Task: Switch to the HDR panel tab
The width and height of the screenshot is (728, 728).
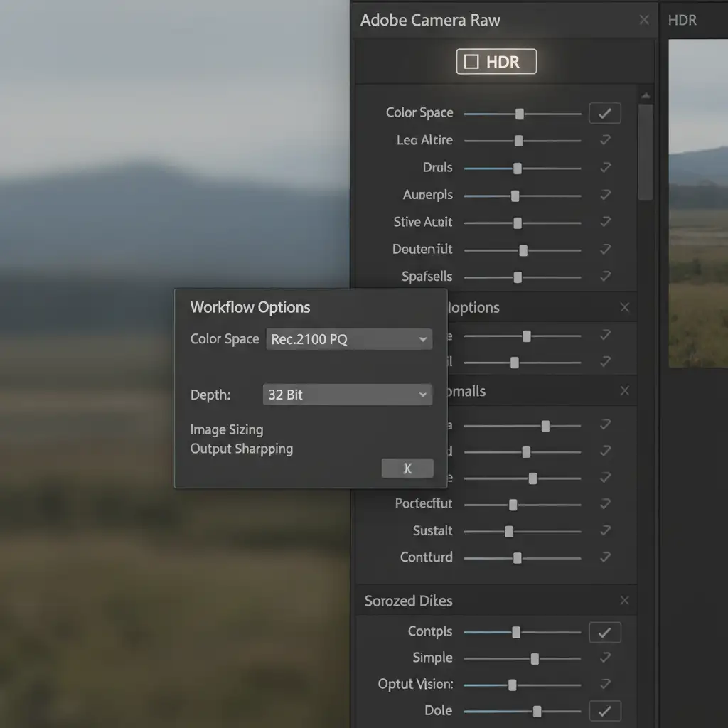Action: pyautogui.click(x=681, y=21)
